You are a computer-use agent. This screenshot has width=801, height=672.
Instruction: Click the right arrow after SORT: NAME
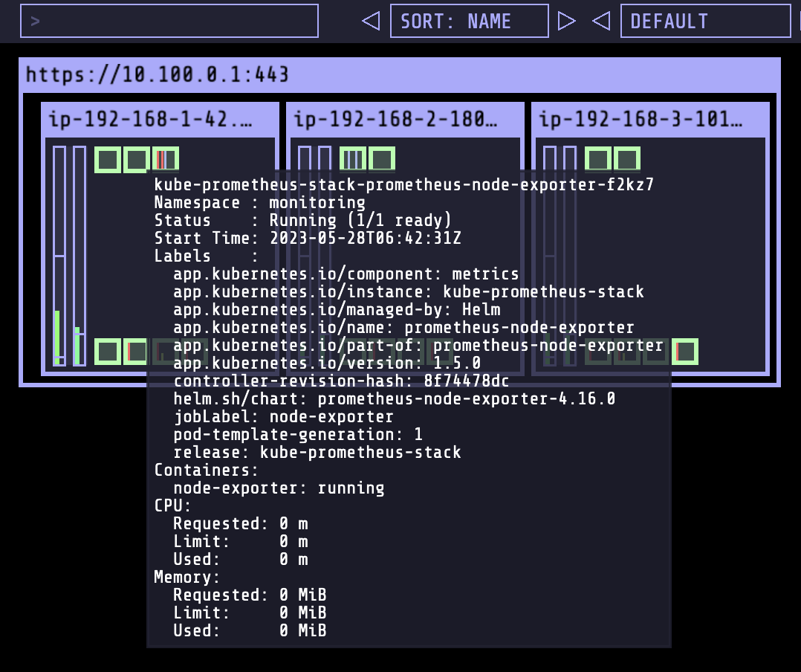[566, 21]
